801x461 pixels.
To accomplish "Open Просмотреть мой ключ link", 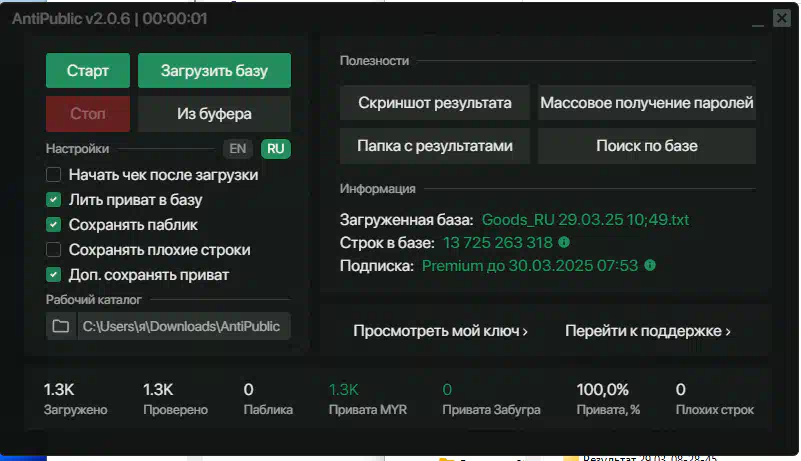I will 440,331.
